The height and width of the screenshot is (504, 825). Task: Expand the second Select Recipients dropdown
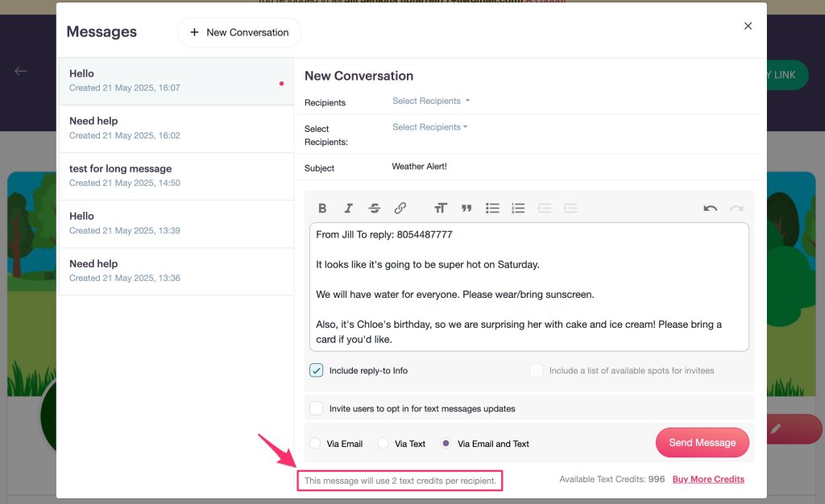coord(429,127)
